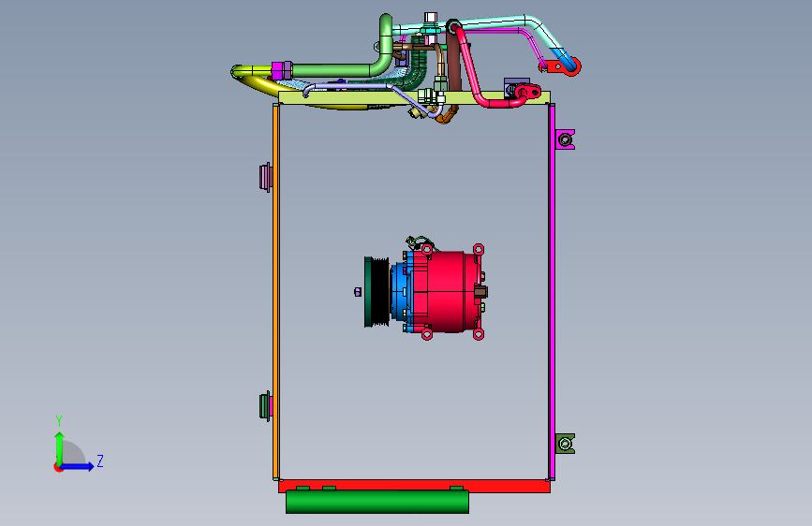The width and height of the screenshot is (812, 526).
Task: Select the orange left side rail
Action: pyautogui.click(x=275, y=291)
